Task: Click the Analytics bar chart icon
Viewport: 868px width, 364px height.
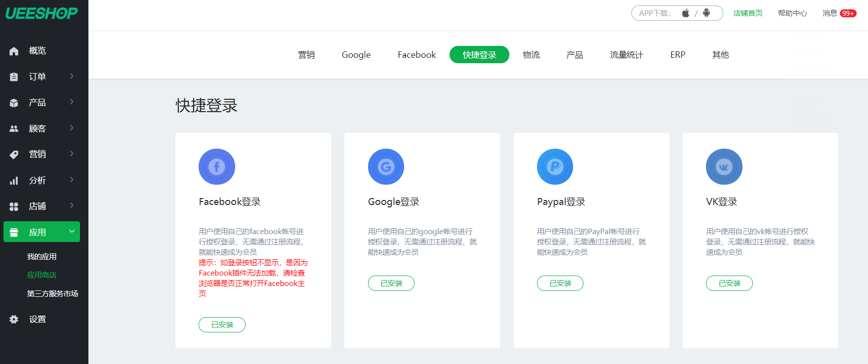Action: tap(14, 181)
